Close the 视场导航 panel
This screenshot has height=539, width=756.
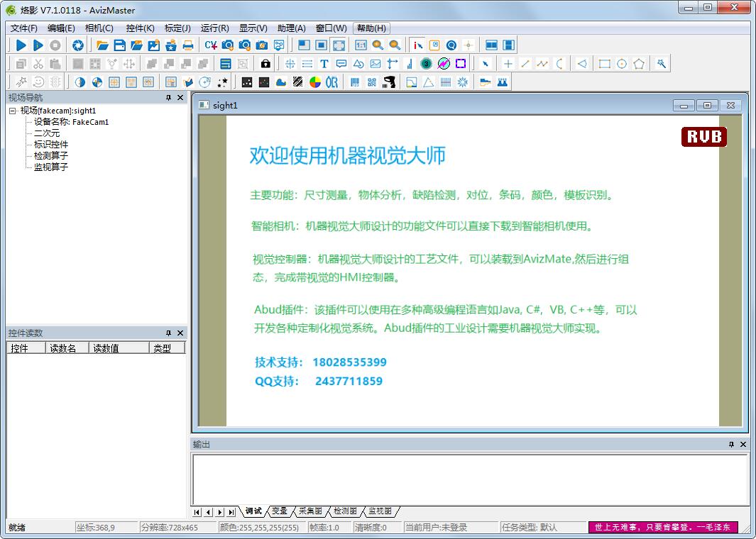tap(180, 98)
